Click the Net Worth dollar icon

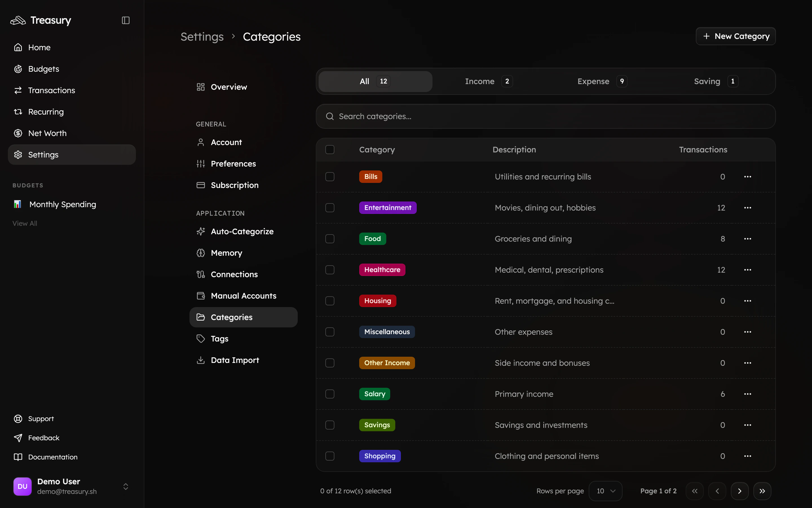point(18,133)
